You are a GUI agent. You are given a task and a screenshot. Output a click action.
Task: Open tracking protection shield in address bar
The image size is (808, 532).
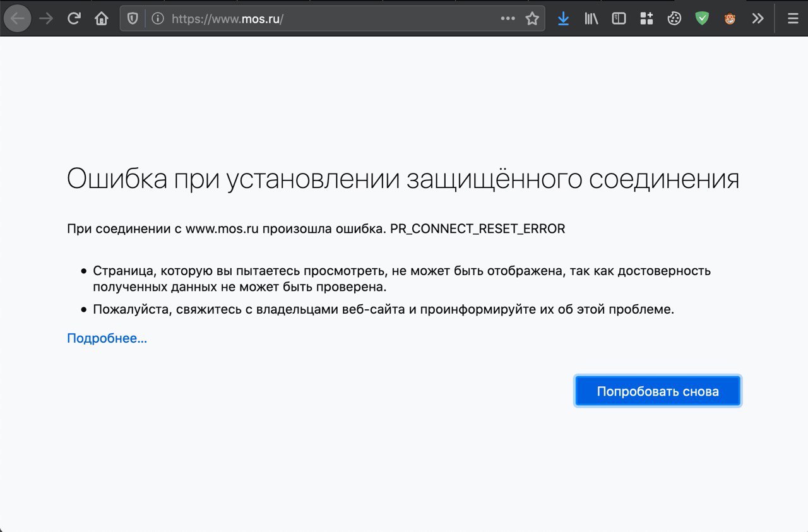point(133,18)
